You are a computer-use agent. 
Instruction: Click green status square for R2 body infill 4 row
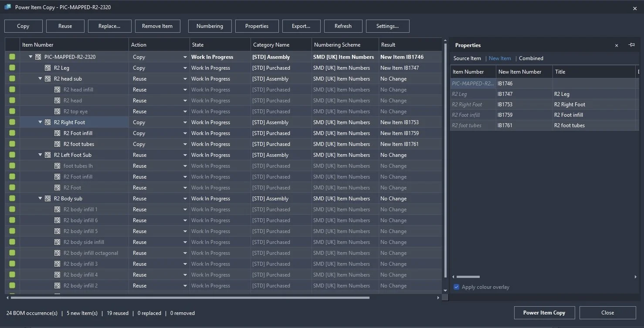click(x=12, y=275)
